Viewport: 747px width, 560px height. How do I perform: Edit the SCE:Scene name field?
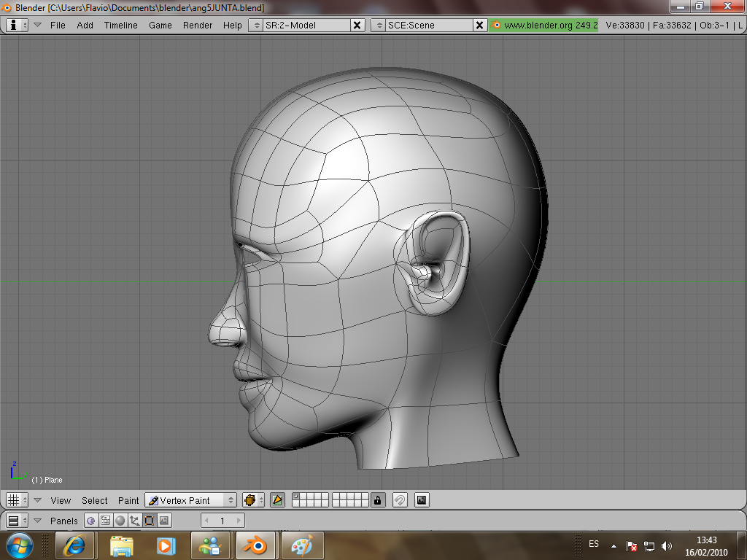click(x=429, y=26)
